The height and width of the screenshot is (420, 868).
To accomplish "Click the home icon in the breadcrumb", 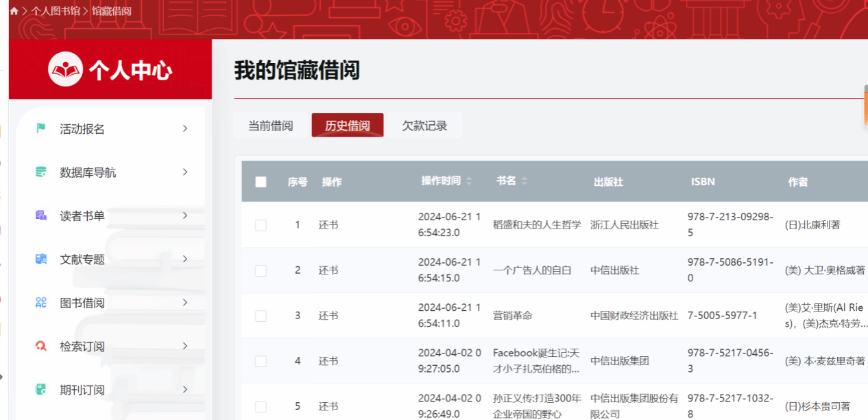I will [x=14, y=11].
